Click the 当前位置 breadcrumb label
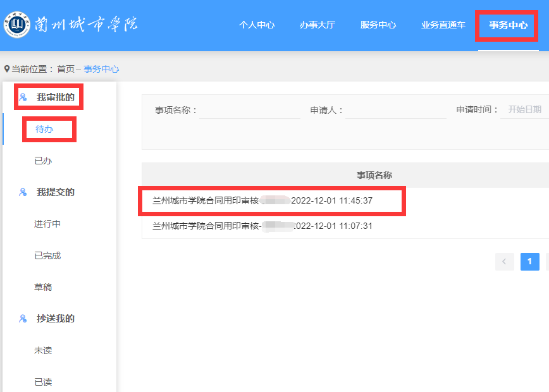The image size is (549, 392). [32, 69]
